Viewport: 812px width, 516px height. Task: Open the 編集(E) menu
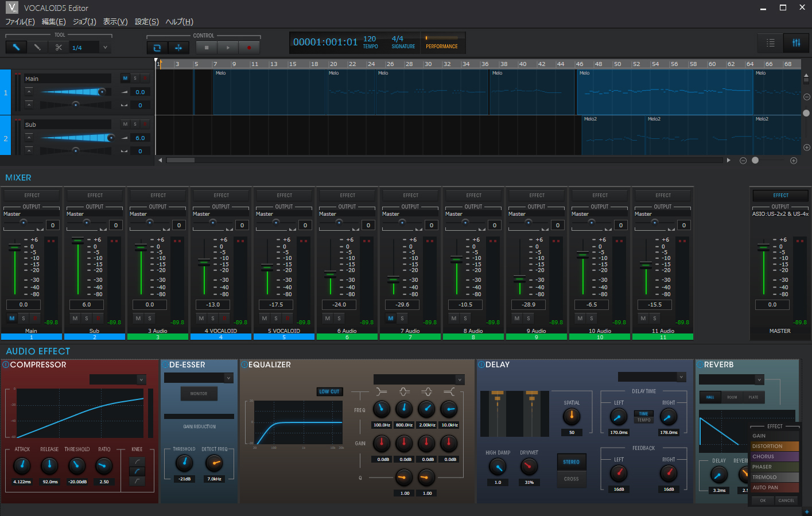[x=54, y=22]
